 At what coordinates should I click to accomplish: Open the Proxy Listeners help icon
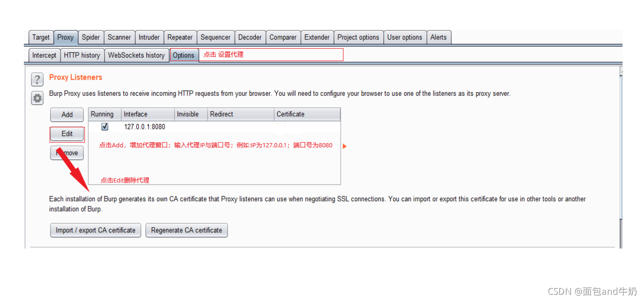(37, 80)
